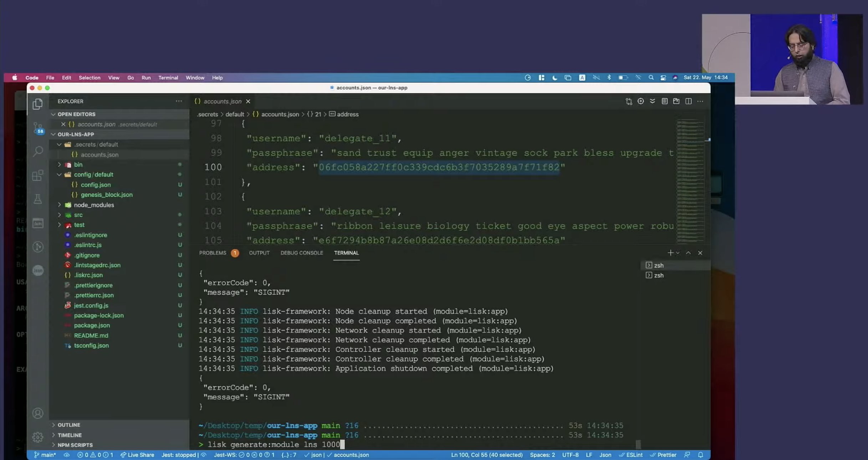The width and height of the screenshot is (868, 460).
Task: Maximize the terminal panel size
Action: coord(688,253)
